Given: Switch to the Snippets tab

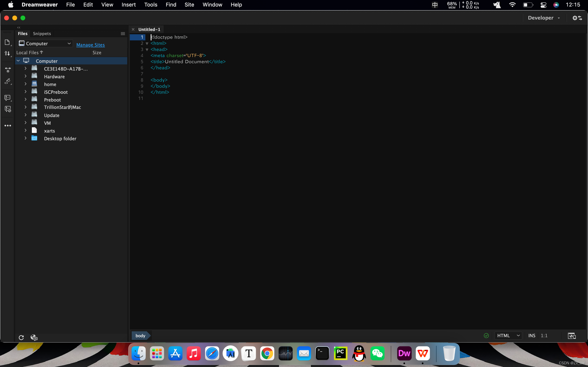Looking at the screenshot, I should (42, 33).
